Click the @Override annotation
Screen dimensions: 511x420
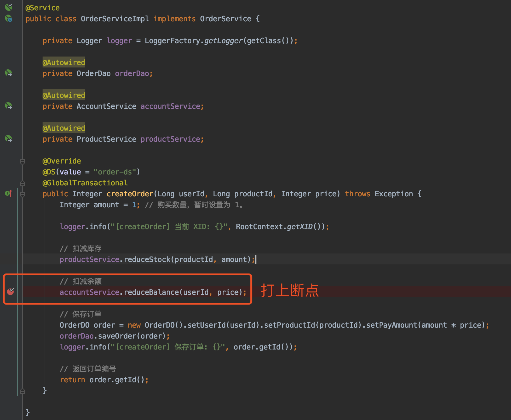coord(62,161)
